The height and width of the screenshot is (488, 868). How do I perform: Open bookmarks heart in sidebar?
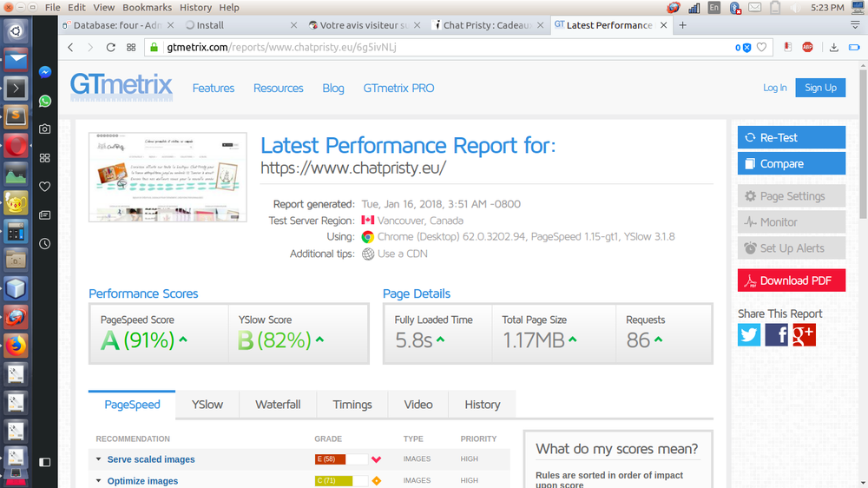click(x=45, y=187)
